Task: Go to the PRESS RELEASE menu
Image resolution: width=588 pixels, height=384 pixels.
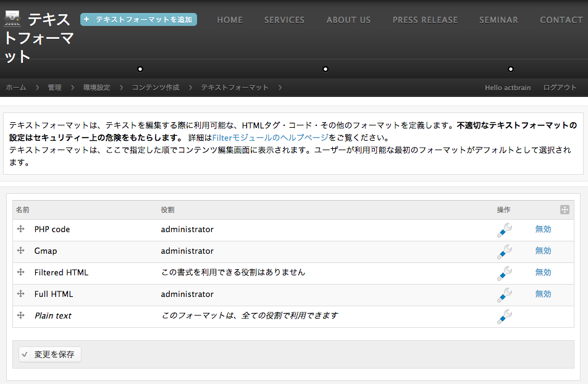Action: [x=425, y=20]
